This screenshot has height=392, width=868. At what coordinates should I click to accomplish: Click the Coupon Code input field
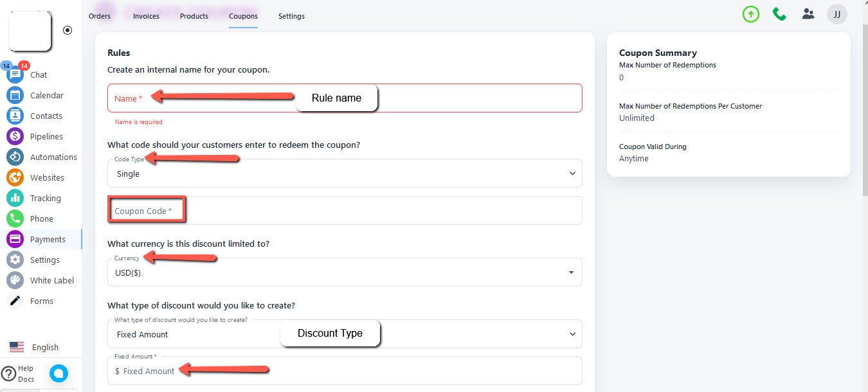tap(345, 211)
